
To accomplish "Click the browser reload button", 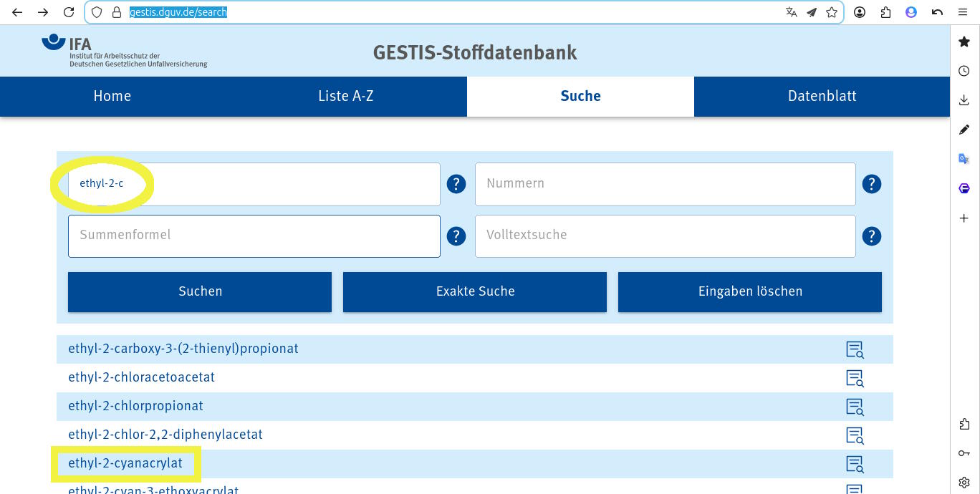I will (x=69, y=12).
